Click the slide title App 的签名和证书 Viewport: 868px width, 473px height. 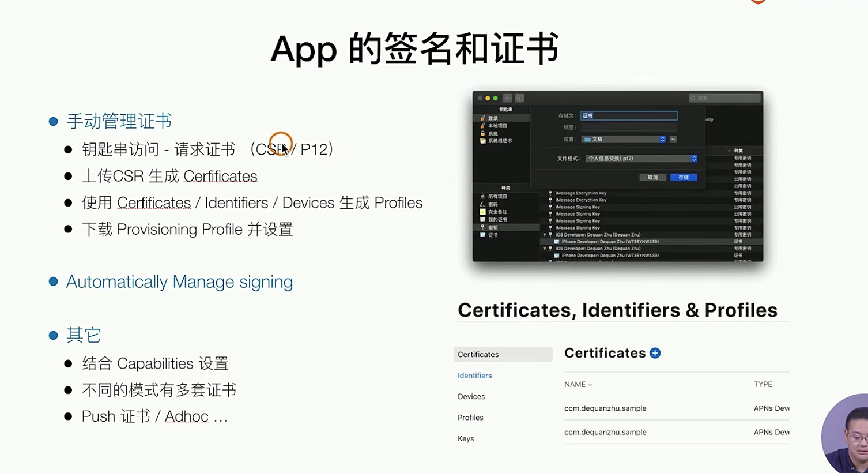pyautogui.click(x=415, y=49)
